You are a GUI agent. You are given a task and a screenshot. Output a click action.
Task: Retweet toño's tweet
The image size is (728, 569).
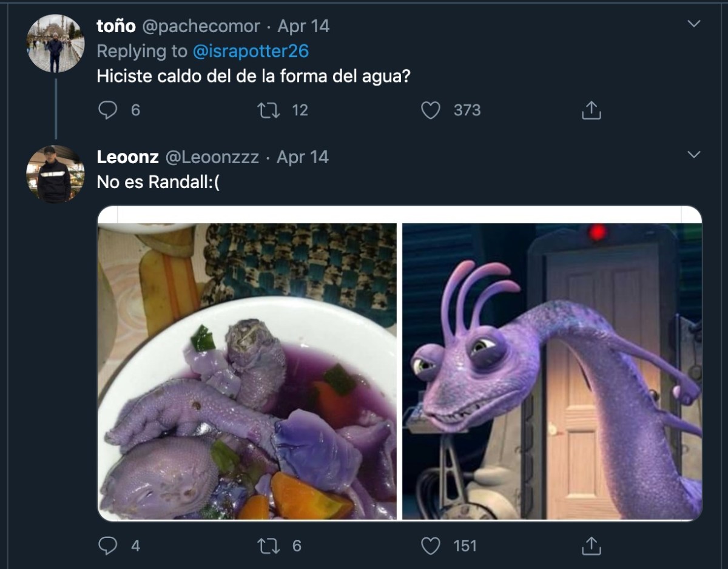click(266, 110)
